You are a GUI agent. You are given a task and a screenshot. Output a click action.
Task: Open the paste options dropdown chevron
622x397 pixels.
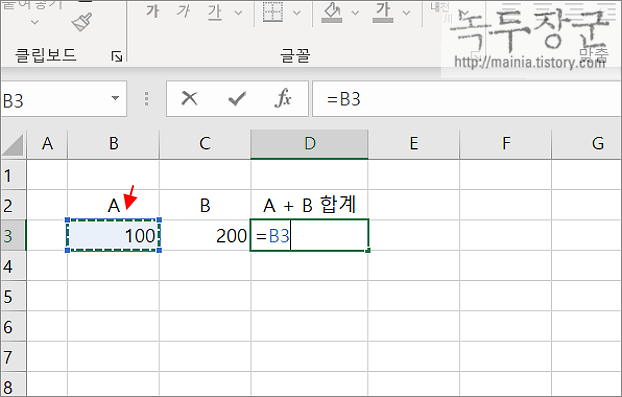tap(35, 22)
